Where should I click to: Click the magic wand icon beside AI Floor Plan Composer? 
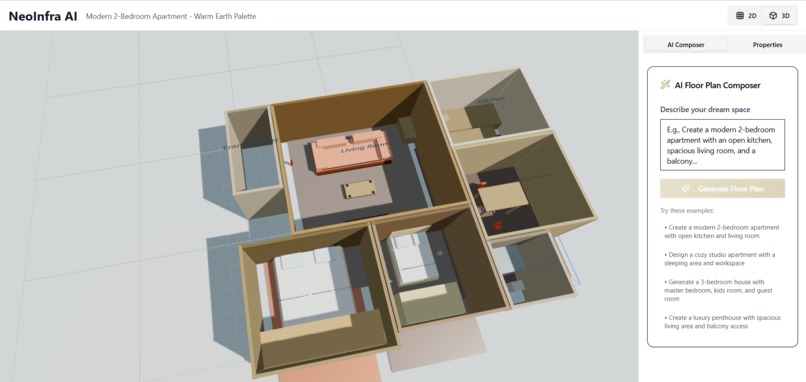coord(665,85)
